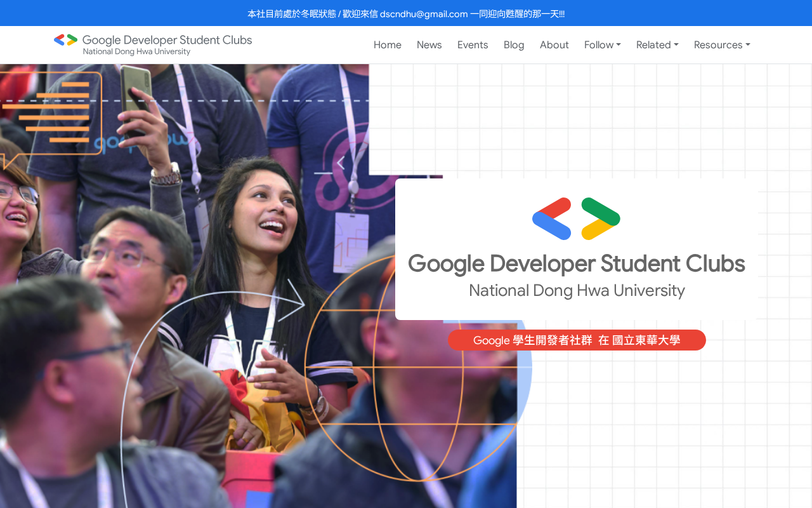The width and height of the screenshot is (812, 508).
Task: Expand the Follow dropdown menu
Action: click(x=603, y=44)
